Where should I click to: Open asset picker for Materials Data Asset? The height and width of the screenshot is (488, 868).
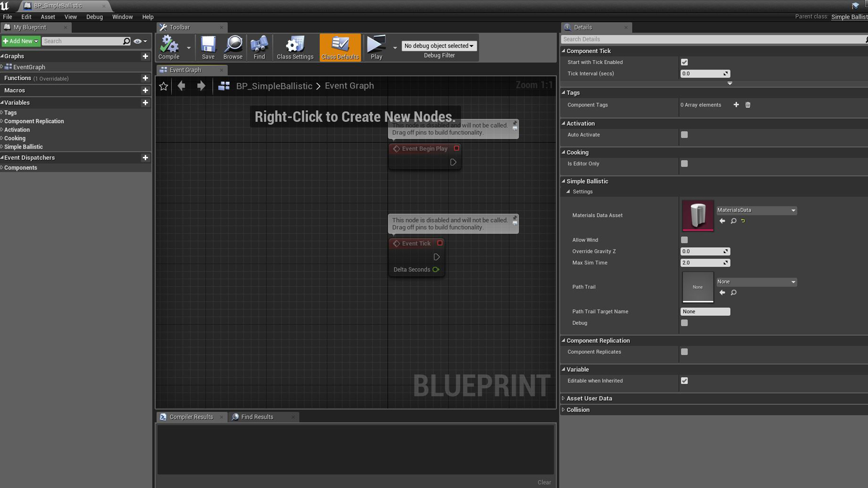click(x=755, y=210)
